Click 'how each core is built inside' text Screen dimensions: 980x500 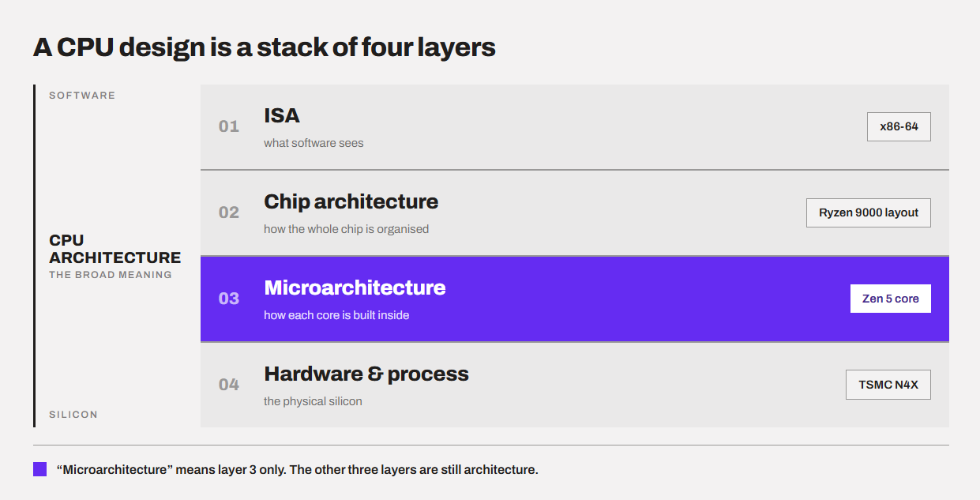pos(336,315)
